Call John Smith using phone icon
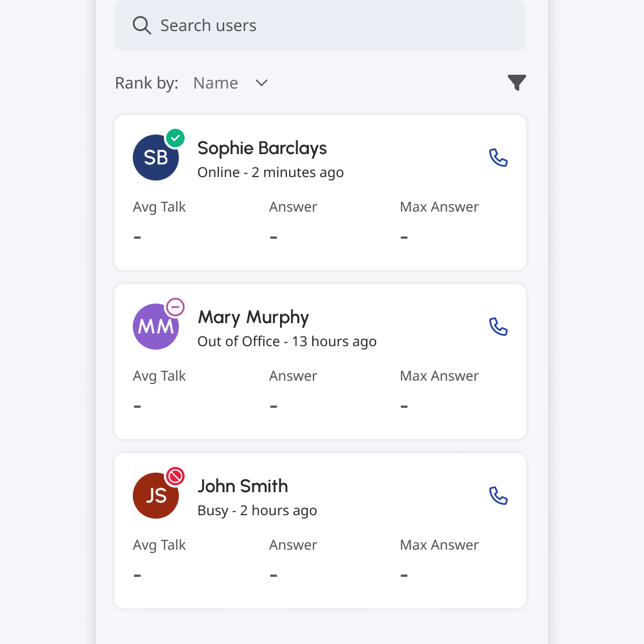Viewport: 644px width, 644px height. 498,496
